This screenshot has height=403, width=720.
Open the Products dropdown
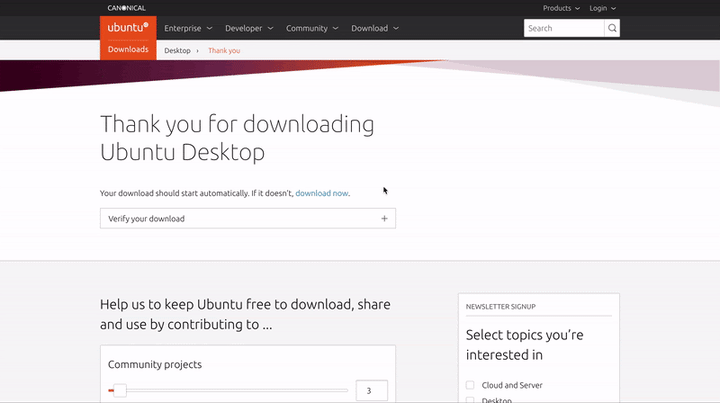click(x=561, y=8)
